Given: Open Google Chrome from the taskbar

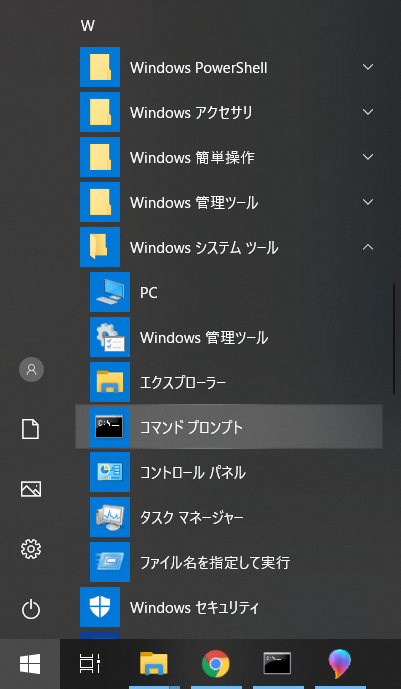Looking at the screenshot, I should pyautogui.click(x=216, y=664).
